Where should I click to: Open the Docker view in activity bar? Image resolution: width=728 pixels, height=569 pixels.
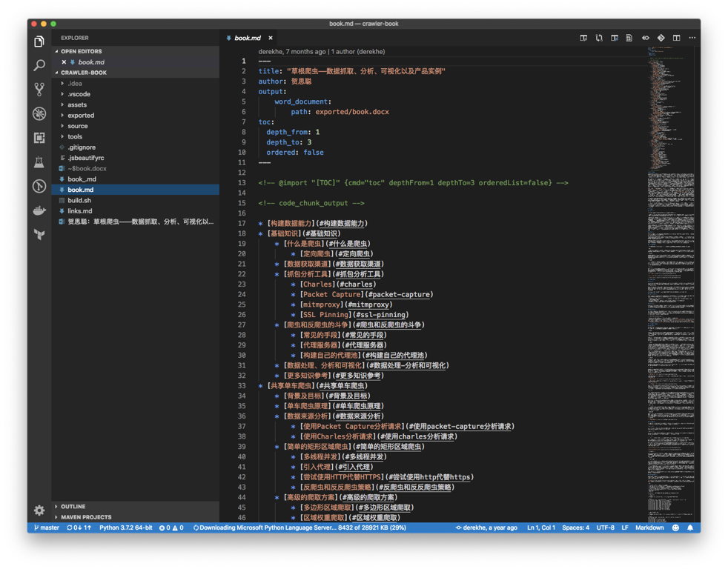[x=39, y=210]
